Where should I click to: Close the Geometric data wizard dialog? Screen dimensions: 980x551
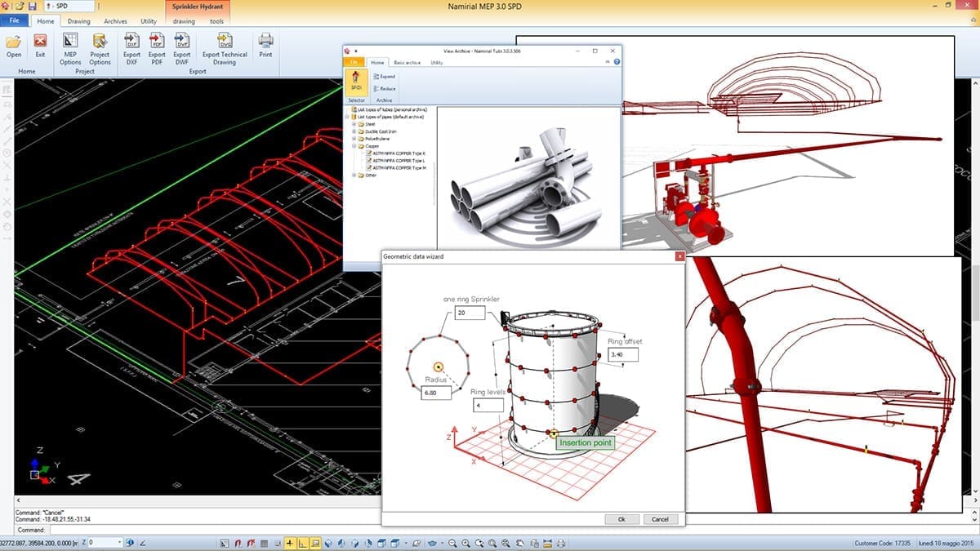pos(679,256)
